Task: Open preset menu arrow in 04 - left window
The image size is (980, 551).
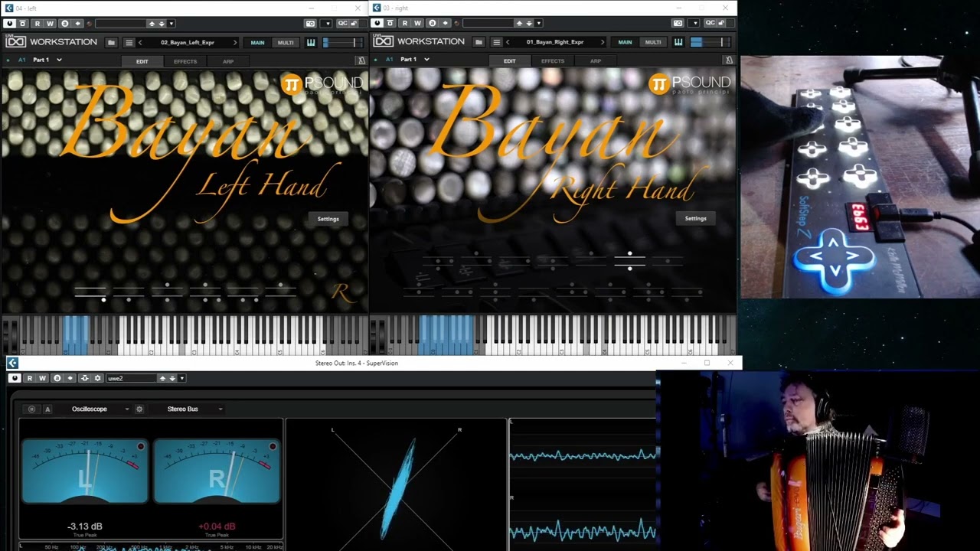Action: pyautogui.click(x=171, y=24)
